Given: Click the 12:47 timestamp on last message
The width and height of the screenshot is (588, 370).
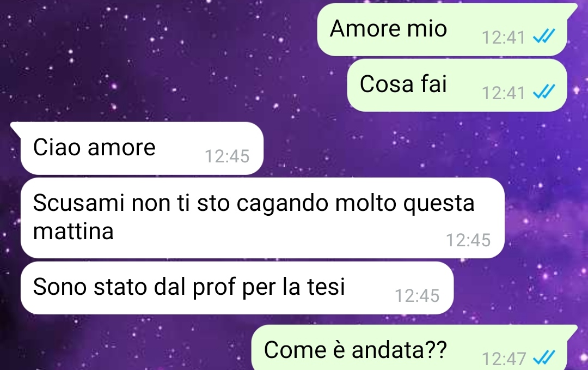Looking at the screenshot, I should pos(504,359).
